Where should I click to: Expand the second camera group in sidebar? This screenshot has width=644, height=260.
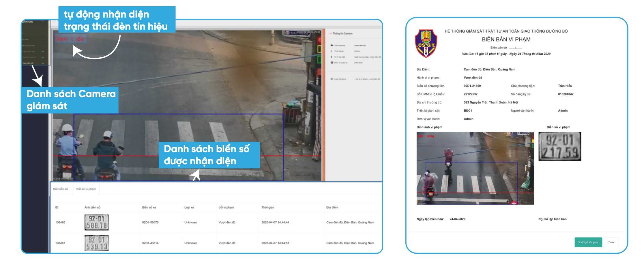pyautogui.click(x=43, y=46)
